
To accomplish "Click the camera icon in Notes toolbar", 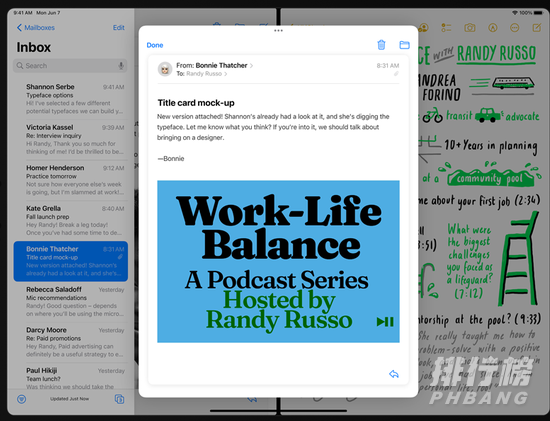I will (x=470, y=28).
